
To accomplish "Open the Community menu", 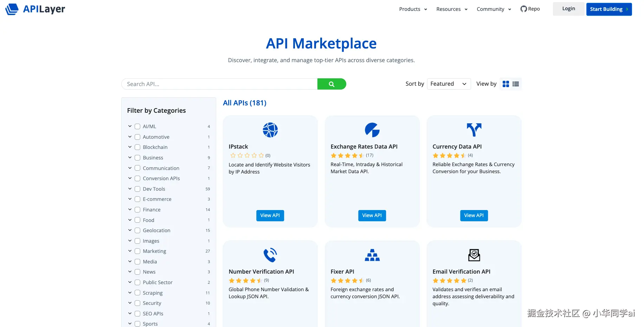I will (494, 9).
